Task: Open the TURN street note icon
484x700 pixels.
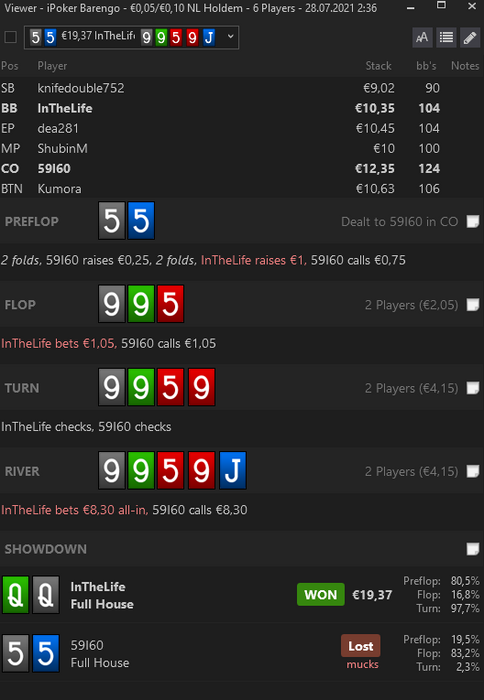Action: 472,388
